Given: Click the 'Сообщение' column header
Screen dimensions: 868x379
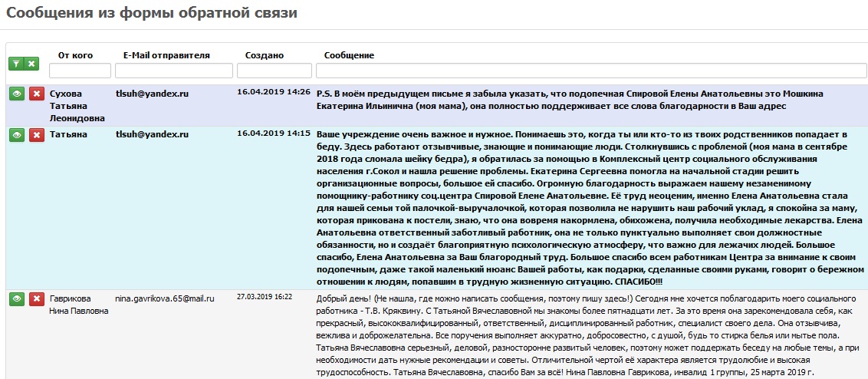Looking at the screenshot, I should pyautogui.click(x=349, y=55).
